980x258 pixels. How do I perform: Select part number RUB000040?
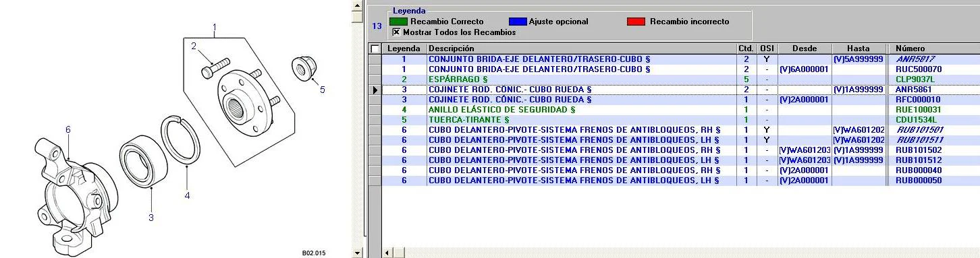coord(918,170)
